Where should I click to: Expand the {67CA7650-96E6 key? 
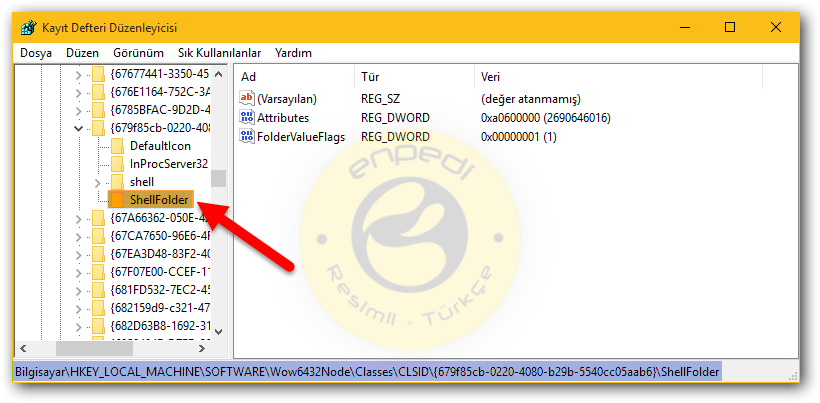coord(78,236)
